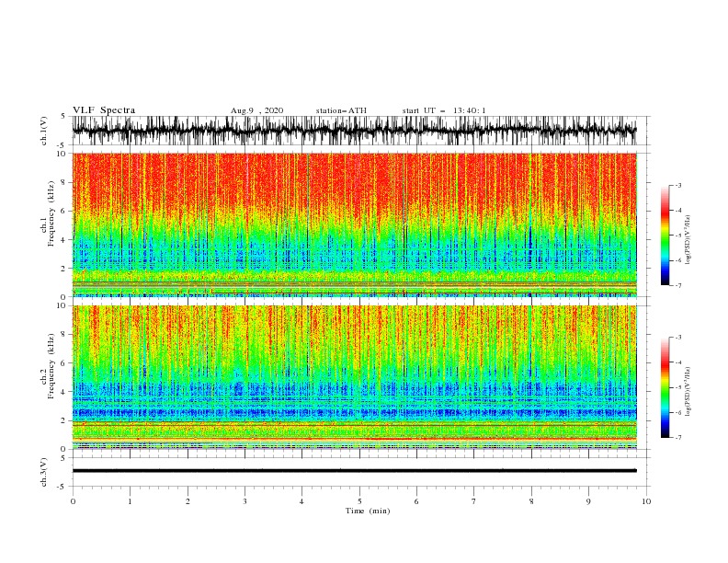Click the '8' kHz tick on ch.2 frequency axis
The height and width of the screenshot is (563, 728).
pyautogui.click(x=64, y=335)
